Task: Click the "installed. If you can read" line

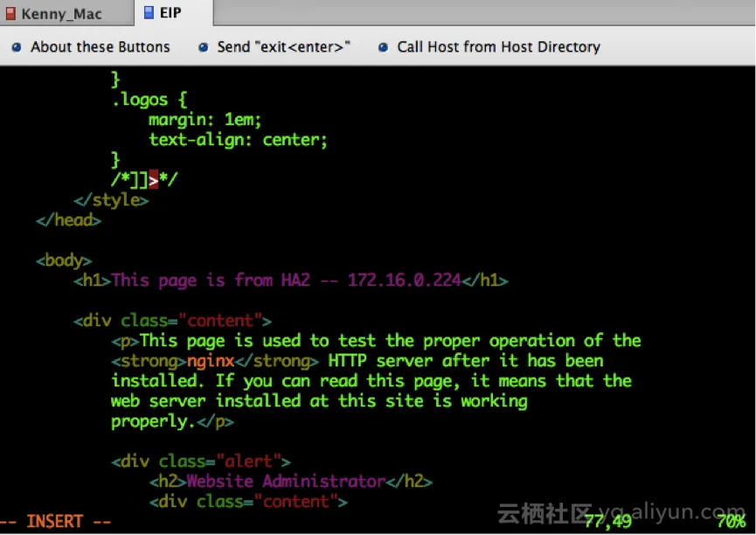Action: click(371, 381)
